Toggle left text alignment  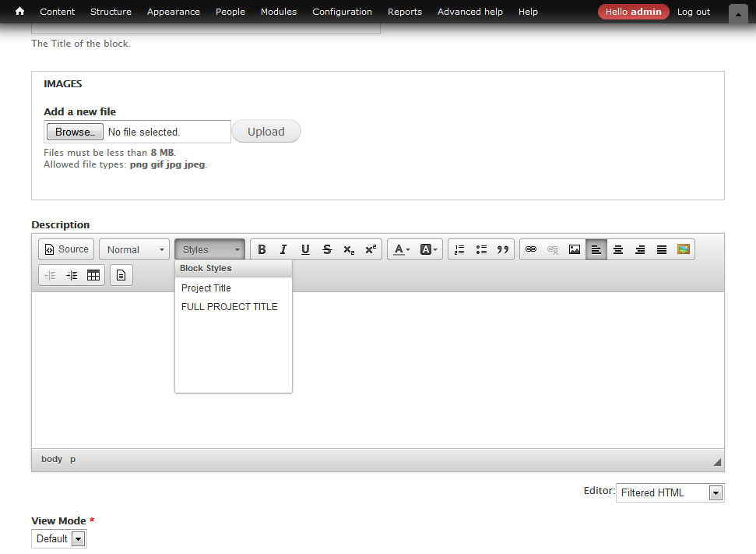pos(596,249)
